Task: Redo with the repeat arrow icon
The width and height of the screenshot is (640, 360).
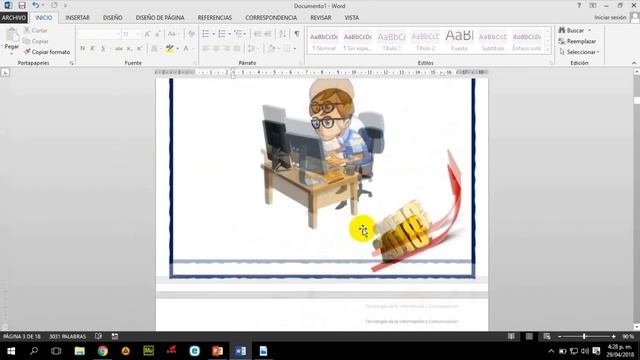Action: (x=54, y=6)
